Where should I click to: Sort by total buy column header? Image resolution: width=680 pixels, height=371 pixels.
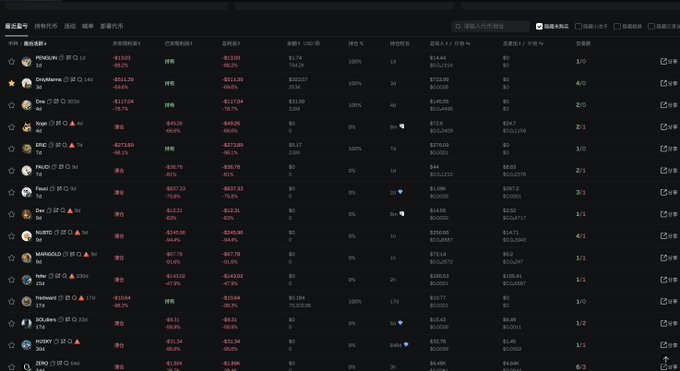[x=439, y=43]
